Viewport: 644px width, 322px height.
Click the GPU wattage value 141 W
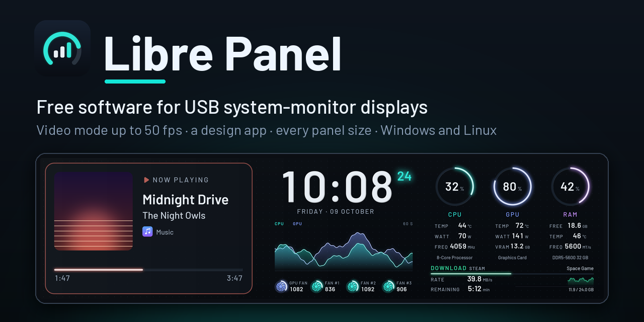pyautogui.click(x=520, y=235)
